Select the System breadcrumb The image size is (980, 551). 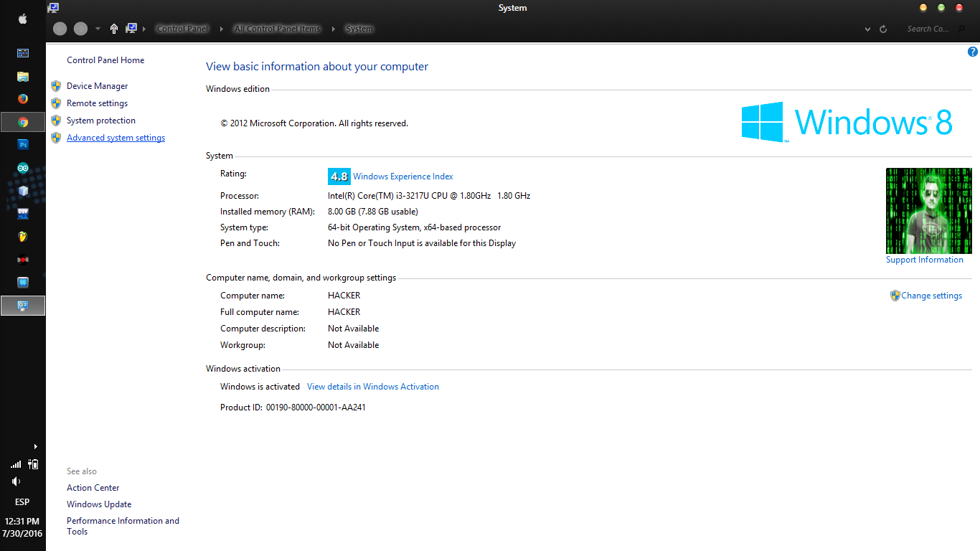(x=359, y=29)
